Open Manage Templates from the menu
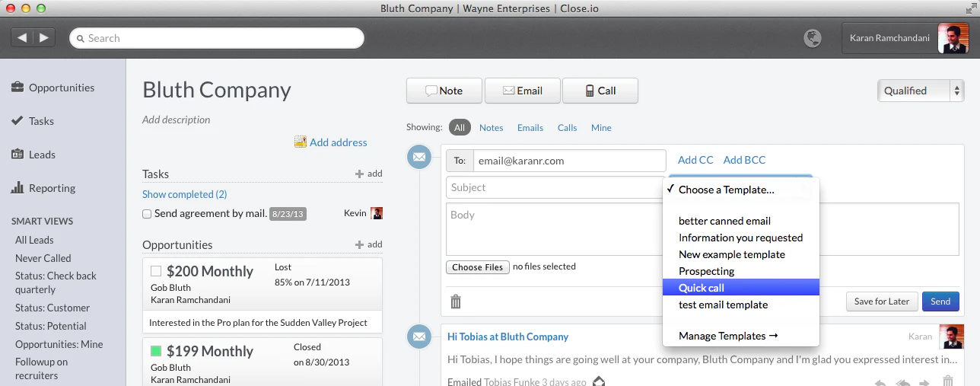Viewport: 980px width, 386px height. 741,336
